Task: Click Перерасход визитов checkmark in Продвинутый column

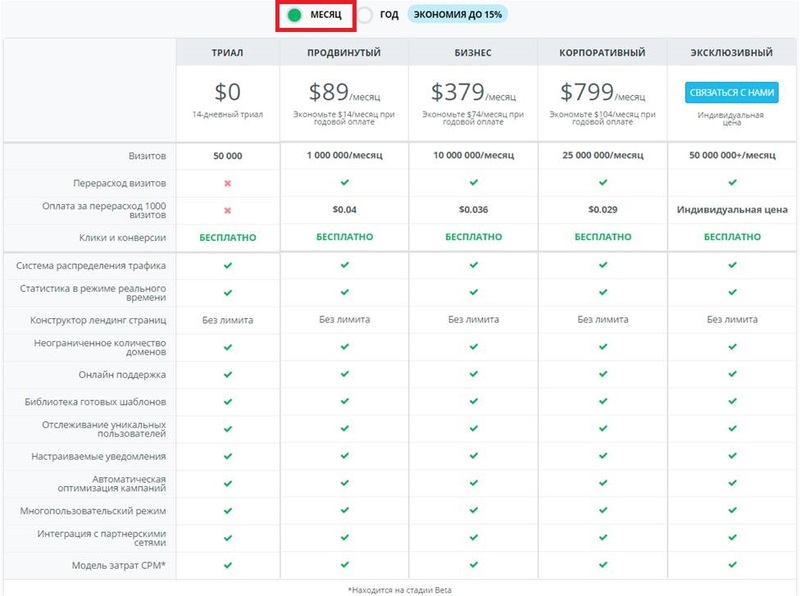Action: click(344, 184)
